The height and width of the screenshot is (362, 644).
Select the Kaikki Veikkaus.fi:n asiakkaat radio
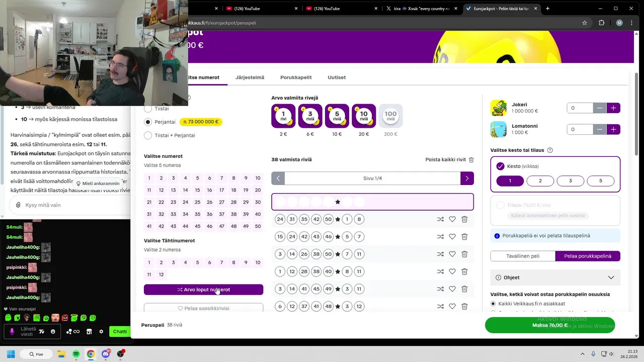(493, 304)
